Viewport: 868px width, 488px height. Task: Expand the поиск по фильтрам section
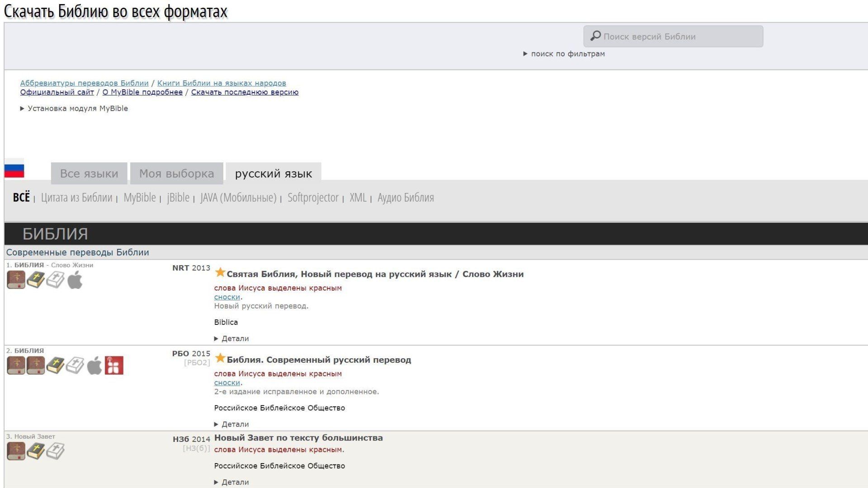(x=564, y=54)
